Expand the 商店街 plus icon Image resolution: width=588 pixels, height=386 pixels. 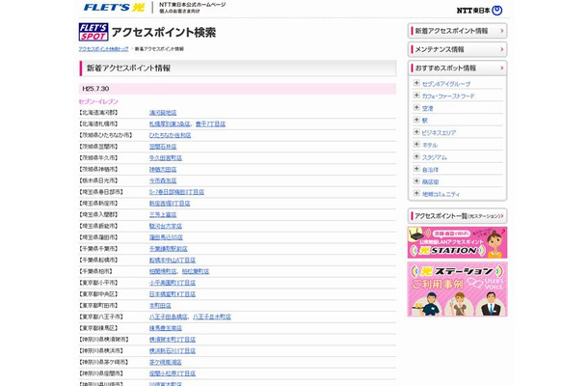pyautogui.click(x=416, y=181)
